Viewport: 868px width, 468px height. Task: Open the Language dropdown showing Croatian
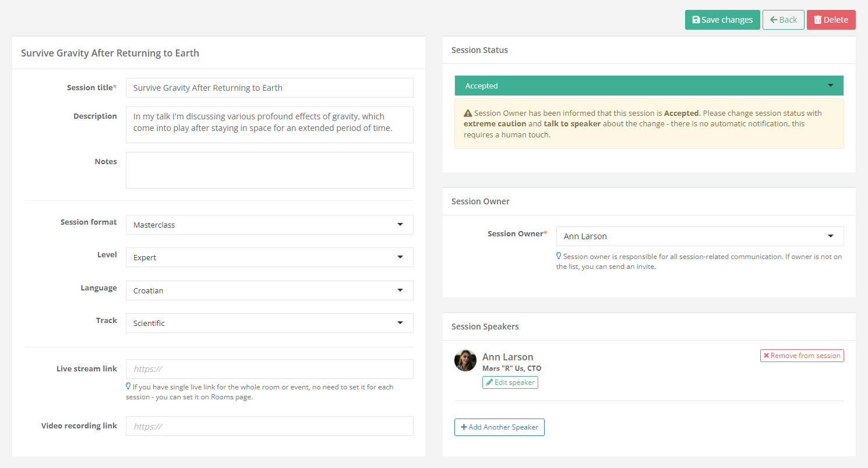click(269, 290)
